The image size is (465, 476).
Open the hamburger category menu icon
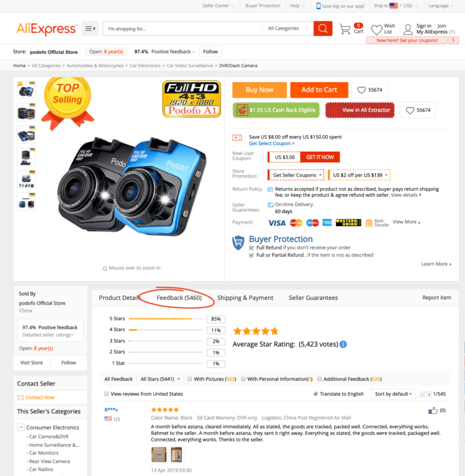(x=90, y=29)
